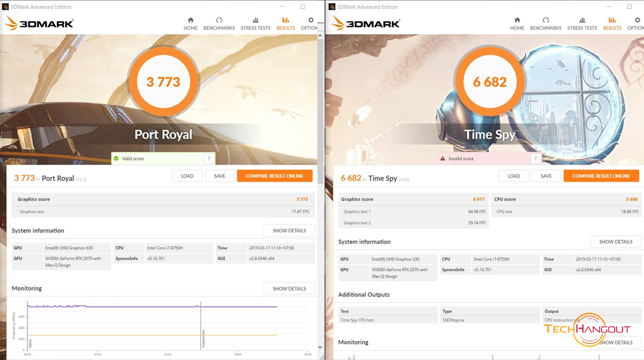Viewport: 644px width, 360px height.
Task: Save the Time Spy result
Action: click(x=546, y=176)
